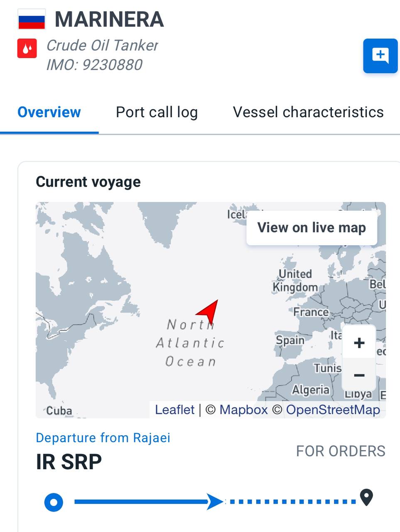This screenshot has height=532, width=400.
Task: Click the Russian flag icon
Action: pyautogui.click(x=31, y=20)
